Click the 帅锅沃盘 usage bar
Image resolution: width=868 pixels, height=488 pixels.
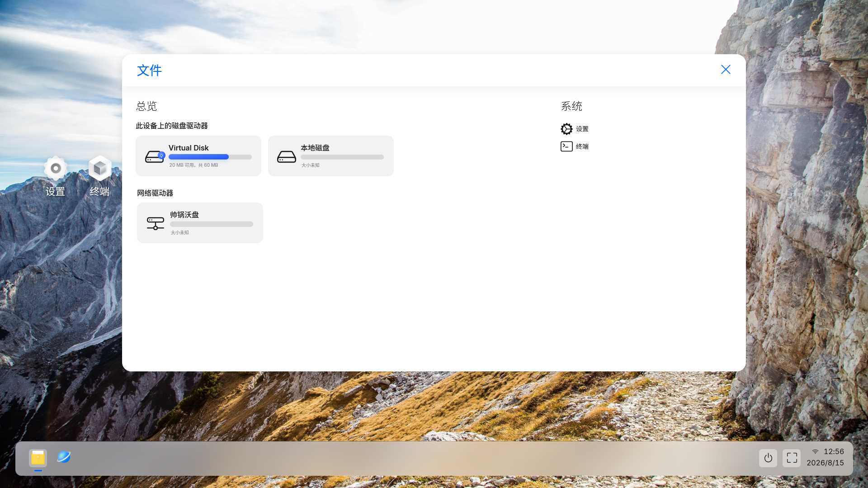click(x=212, y=224)
